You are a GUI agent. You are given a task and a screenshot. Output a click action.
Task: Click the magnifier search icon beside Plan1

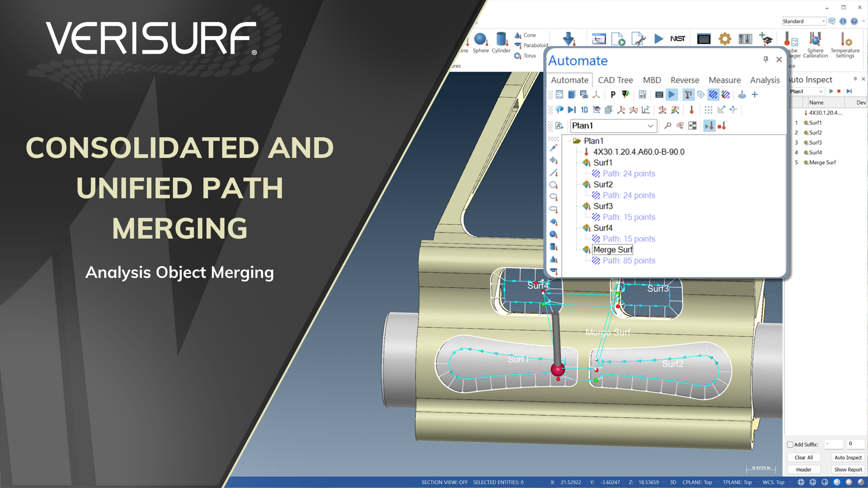668,126
